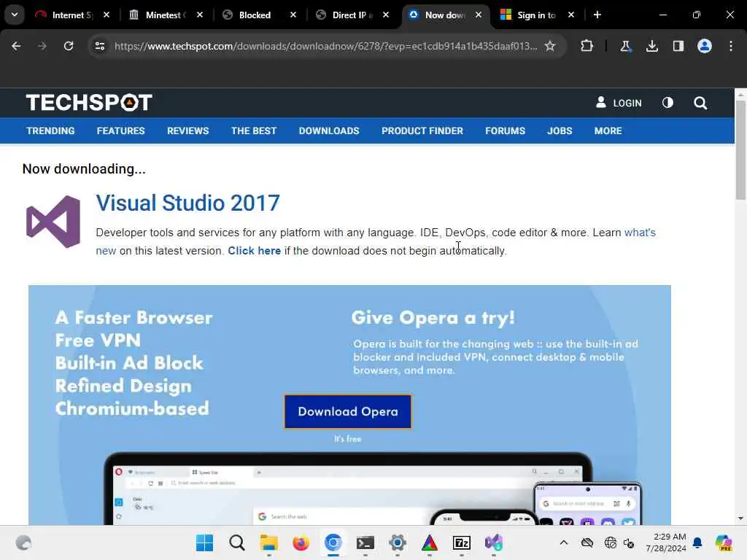Viewport: 747px width, 560px height.
Task: Open REVIEWS menu item
Action: pos(187,131)
